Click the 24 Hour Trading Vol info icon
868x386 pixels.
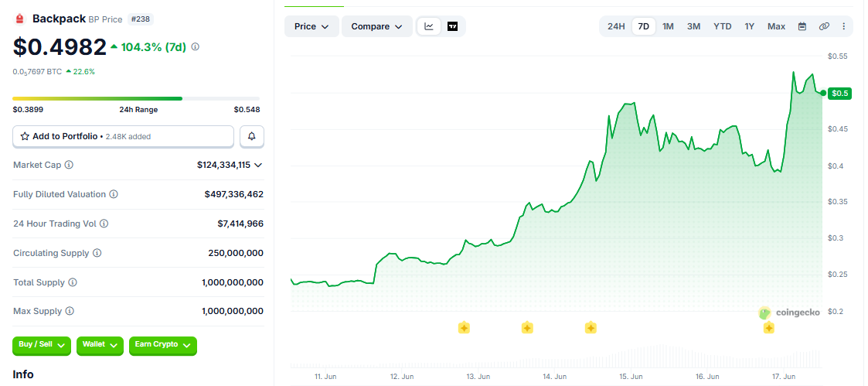[x=104, y=224]
